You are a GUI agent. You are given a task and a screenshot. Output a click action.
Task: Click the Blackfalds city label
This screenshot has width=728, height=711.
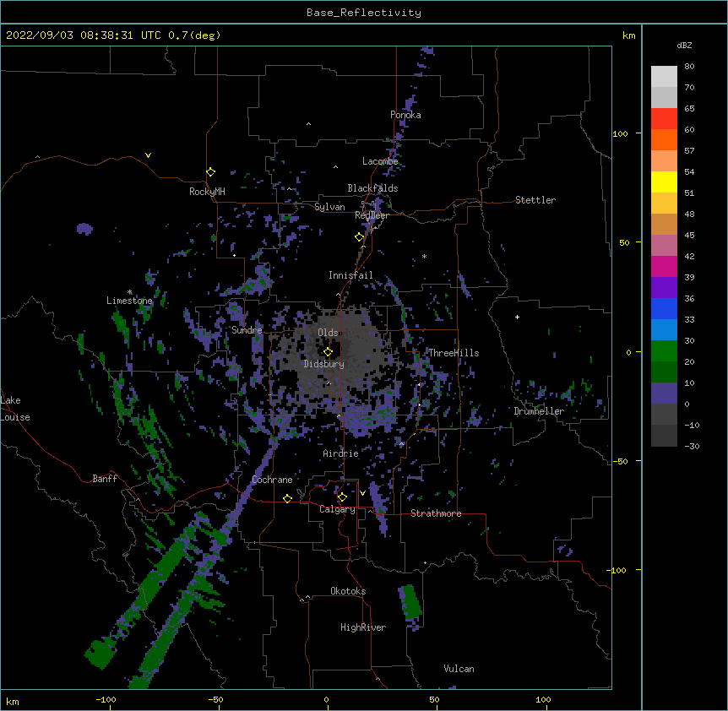[x=372, y=188]
